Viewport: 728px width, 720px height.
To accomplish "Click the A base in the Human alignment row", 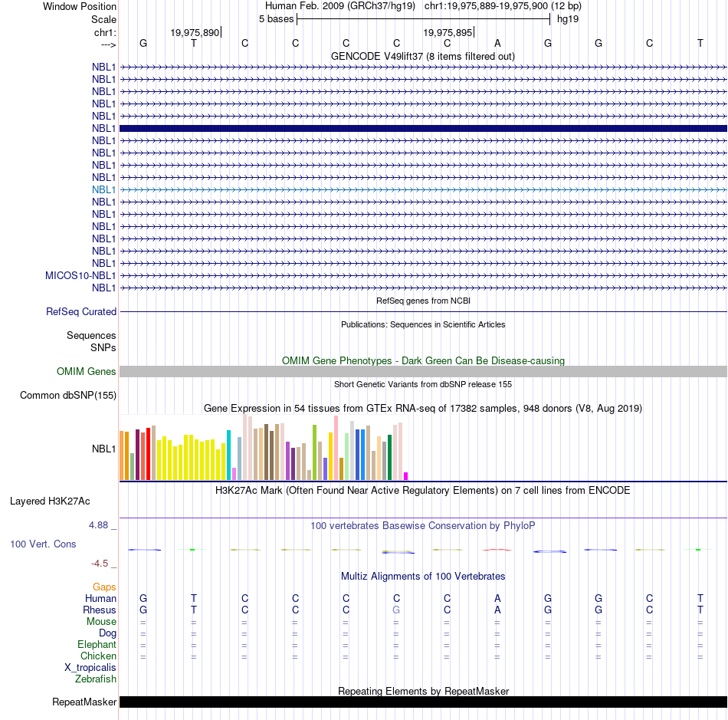I will pyautogui.click(x=497, y=598).
